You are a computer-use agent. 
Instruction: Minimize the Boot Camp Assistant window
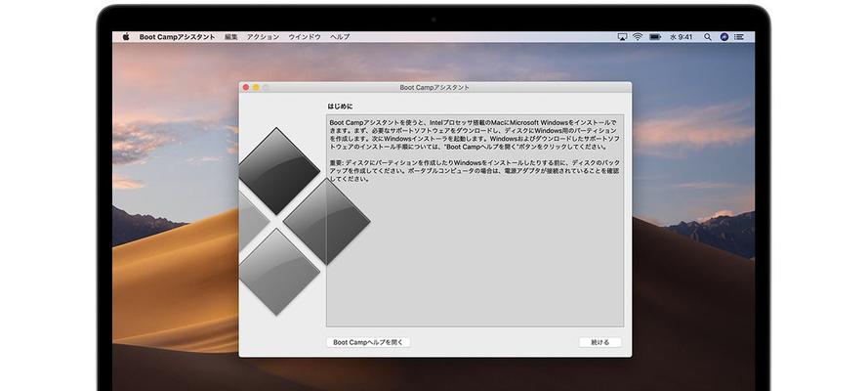click(256, 88)
